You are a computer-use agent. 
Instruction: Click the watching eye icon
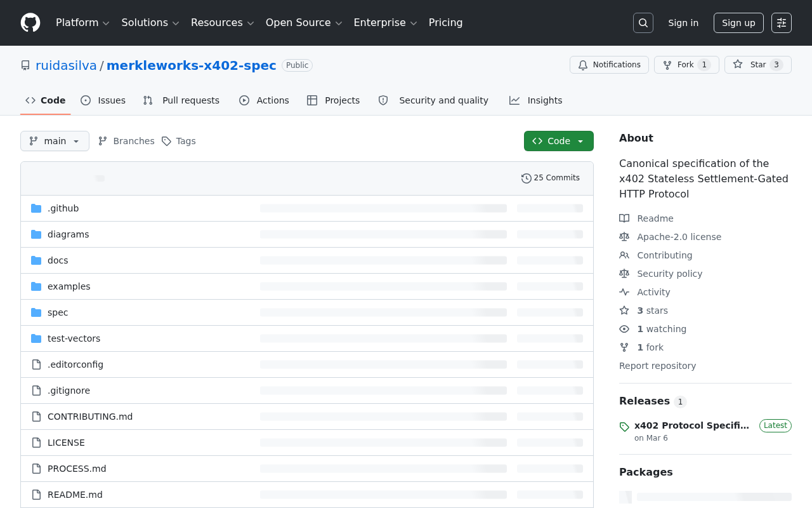pos(624,329)
